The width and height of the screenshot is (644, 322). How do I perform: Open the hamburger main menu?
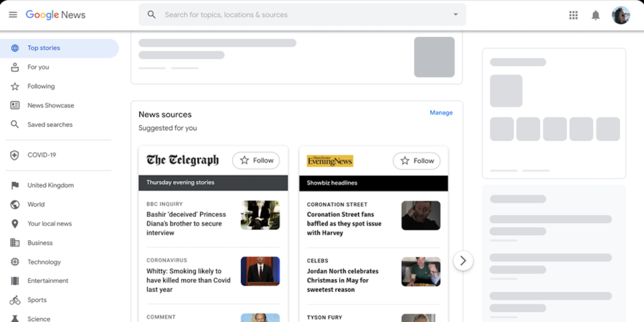13,15
